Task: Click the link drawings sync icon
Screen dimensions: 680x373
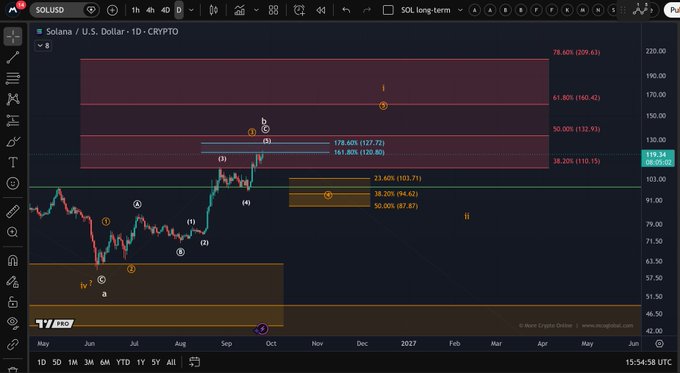Action: click(13, 345)
